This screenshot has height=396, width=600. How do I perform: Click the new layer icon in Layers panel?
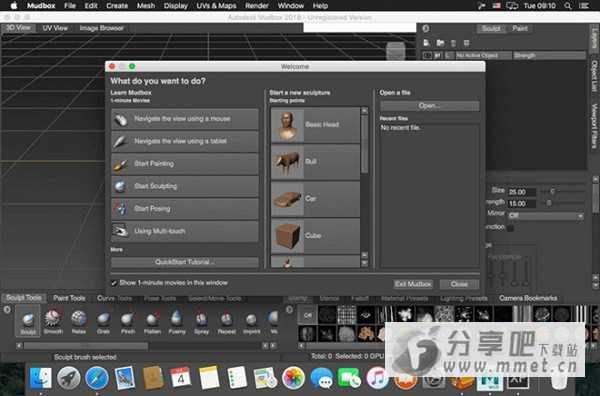tap(427, 43)
